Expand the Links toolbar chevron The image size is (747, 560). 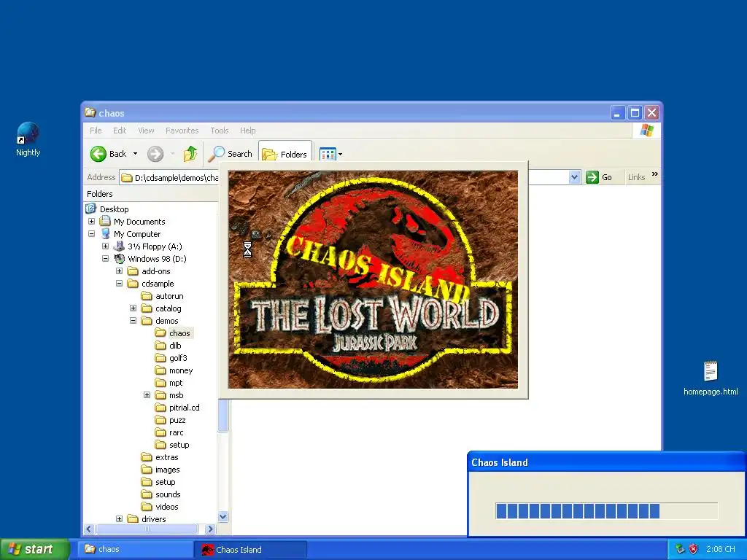655,174
